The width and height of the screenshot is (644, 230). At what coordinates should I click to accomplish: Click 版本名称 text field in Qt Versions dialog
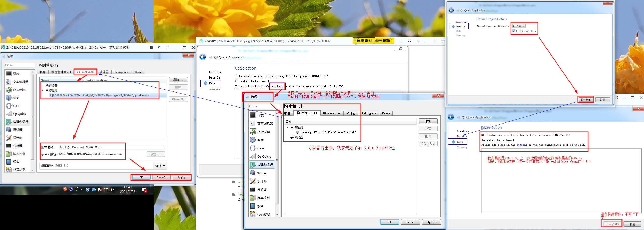point(112,147)
